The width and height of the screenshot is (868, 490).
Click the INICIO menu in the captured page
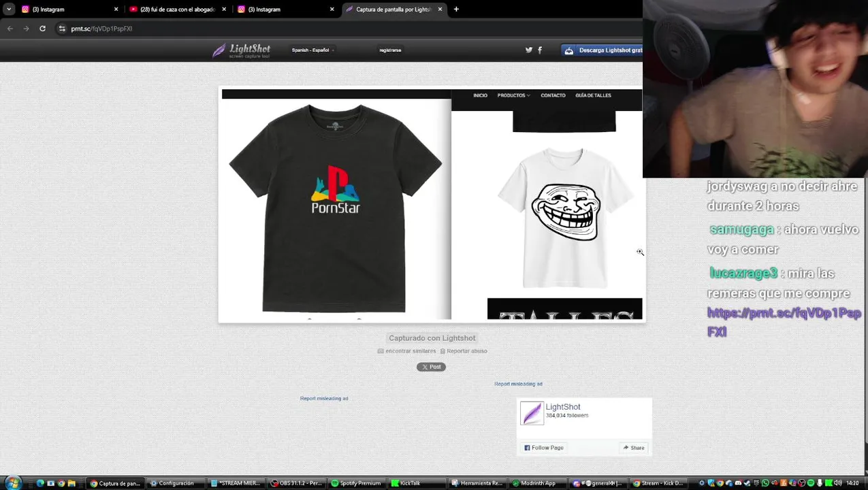point(480,96)
